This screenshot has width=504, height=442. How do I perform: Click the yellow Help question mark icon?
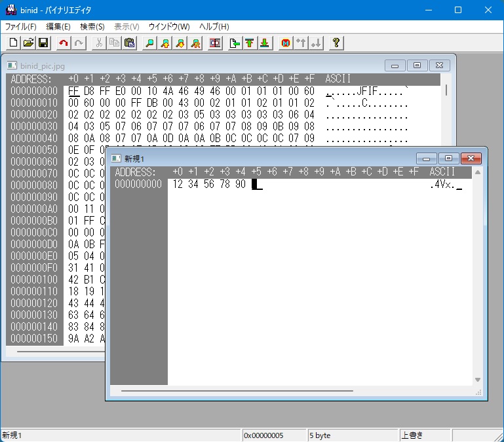(336, 43)
